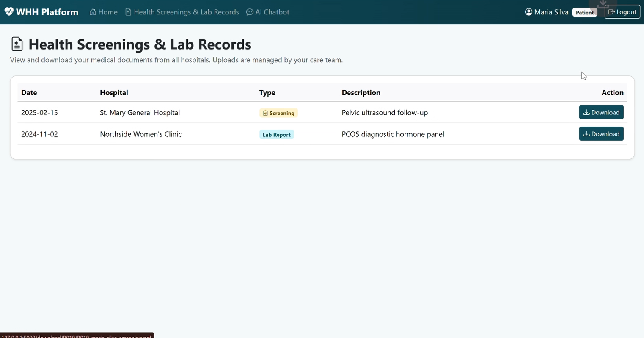Log out with the Logout button
Viewport: 644px width, 338px height.
pos(622,12)
